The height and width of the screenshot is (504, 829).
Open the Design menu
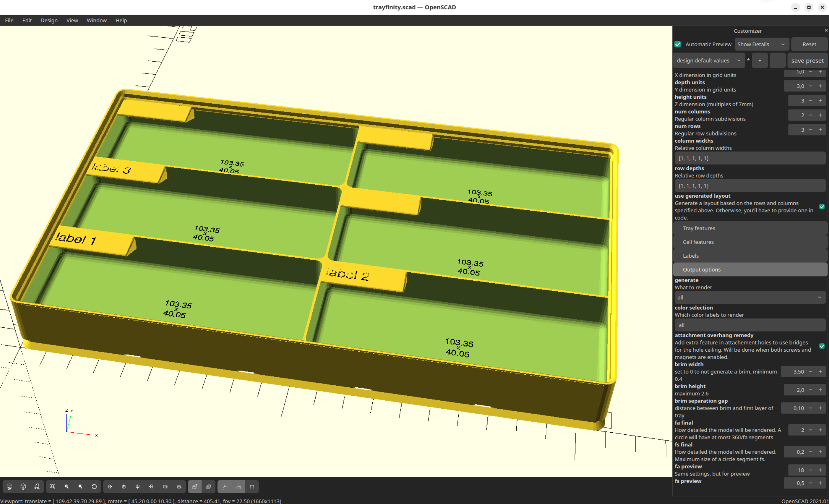(49, 20)
